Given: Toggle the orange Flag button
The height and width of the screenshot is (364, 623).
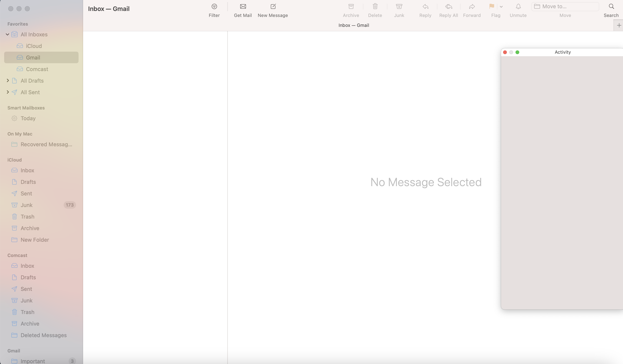Looking at the screenshot, I should [x=492, y=7].
